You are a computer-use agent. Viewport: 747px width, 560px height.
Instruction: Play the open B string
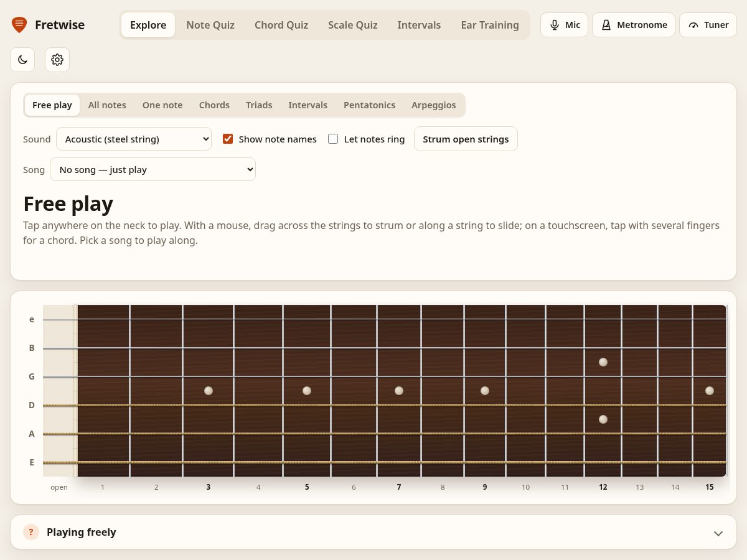pos(59,348)
